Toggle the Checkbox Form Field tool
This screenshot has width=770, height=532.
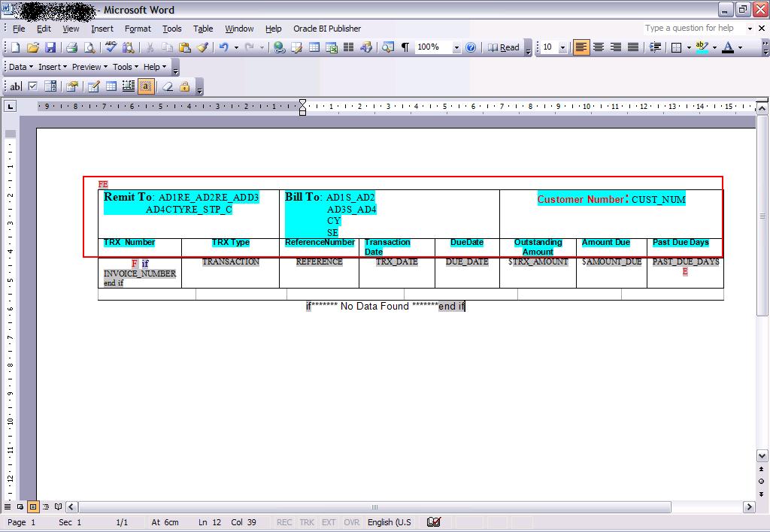pos(32,86)
